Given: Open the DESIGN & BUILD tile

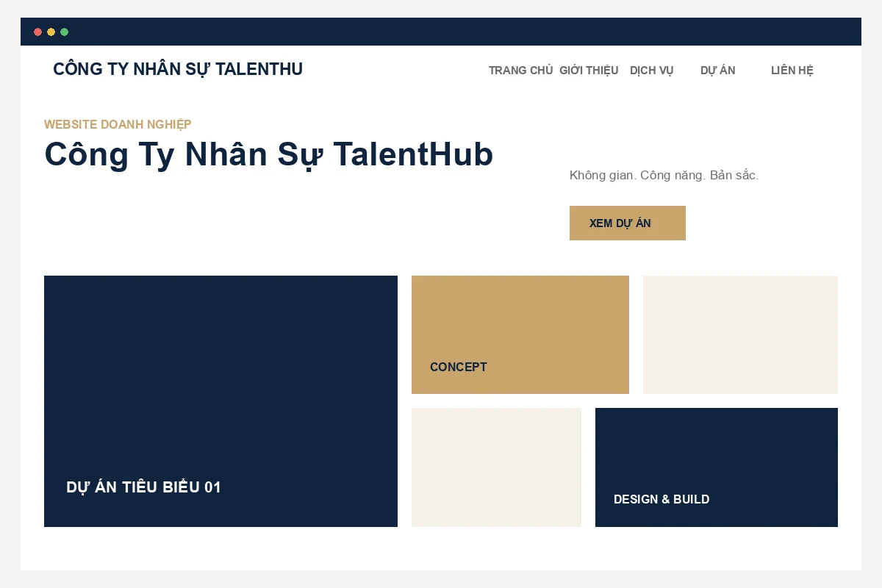Looking at the screenshot, I should click(717, 467).
